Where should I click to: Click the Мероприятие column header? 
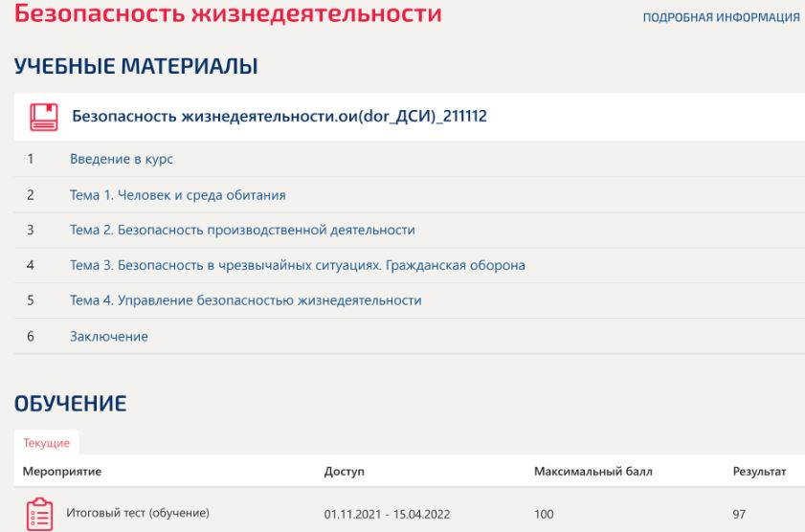coord(64,471)
